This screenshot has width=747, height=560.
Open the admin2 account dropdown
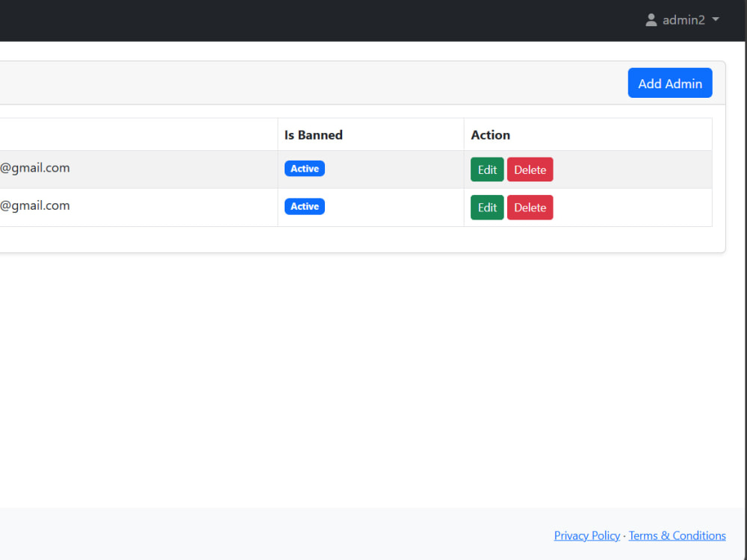tap(682, 20)
